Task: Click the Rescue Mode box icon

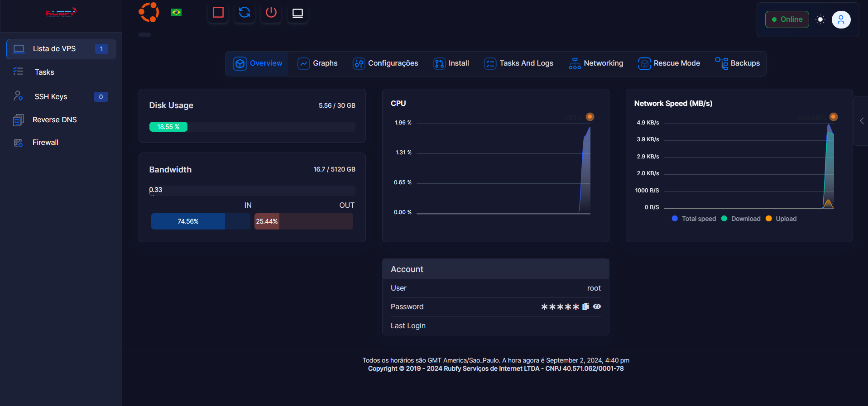Action: pos(644,64)
